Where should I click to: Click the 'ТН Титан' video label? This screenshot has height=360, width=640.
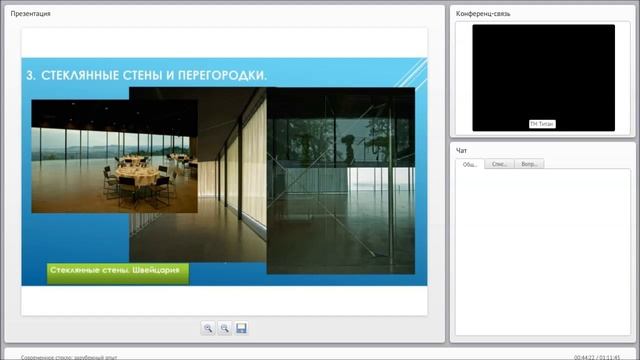tap(542, 124)
